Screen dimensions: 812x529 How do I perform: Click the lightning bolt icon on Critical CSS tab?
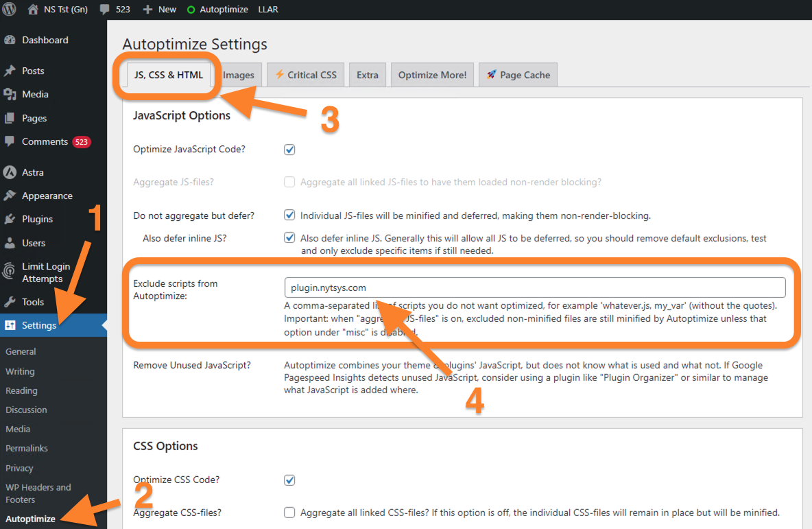click(279, 75)
